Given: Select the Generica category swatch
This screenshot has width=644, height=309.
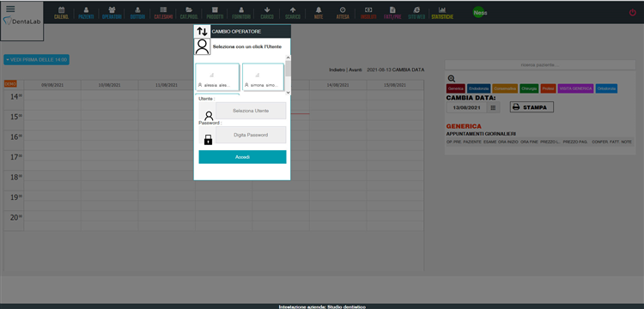Looking at the screenshot, I should click(456, 88).
